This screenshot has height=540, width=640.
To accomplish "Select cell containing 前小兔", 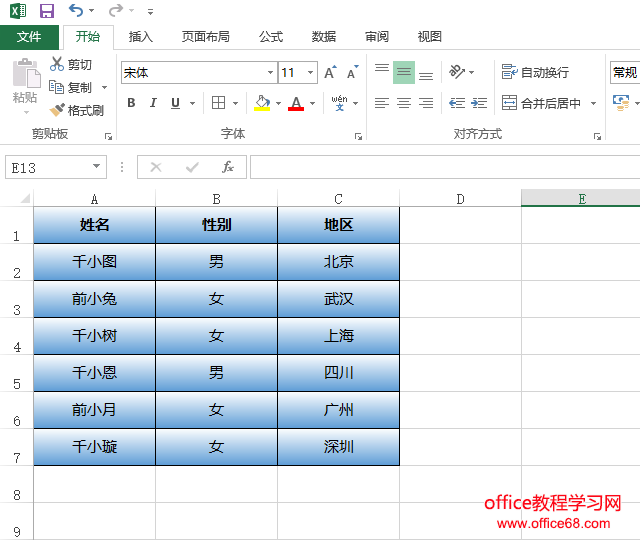I will (94, 299).
